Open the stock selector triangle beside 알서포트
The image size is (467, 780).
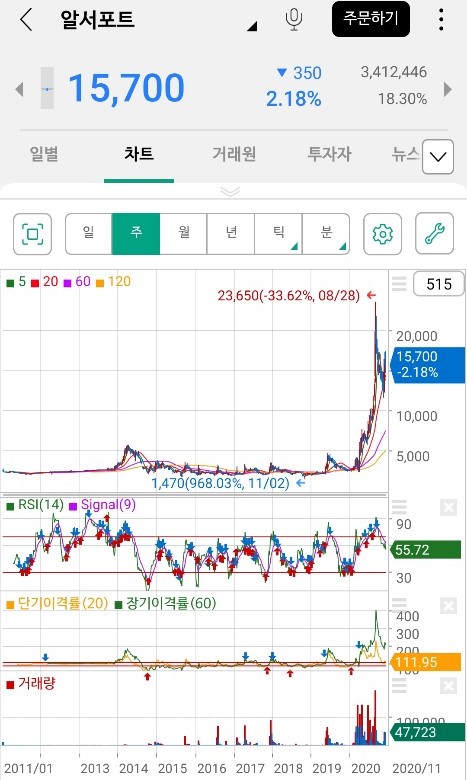point(252,26)
